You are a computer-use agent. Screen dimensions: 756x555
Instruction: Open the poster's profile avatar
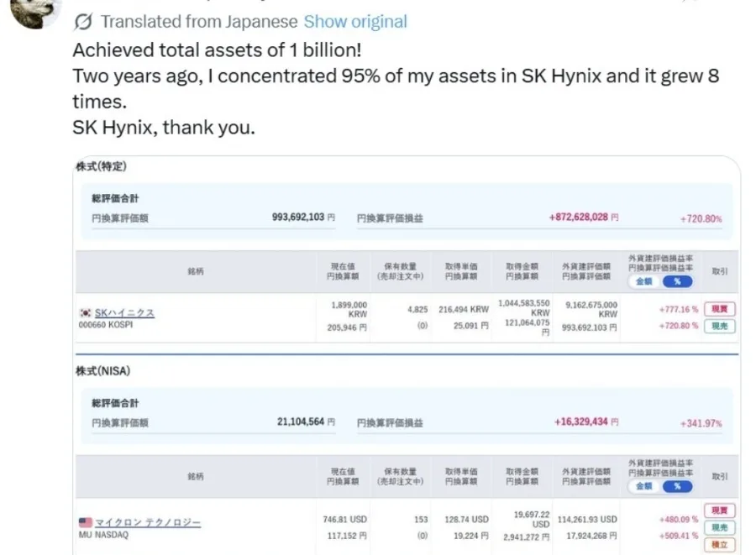click(35, 12)
